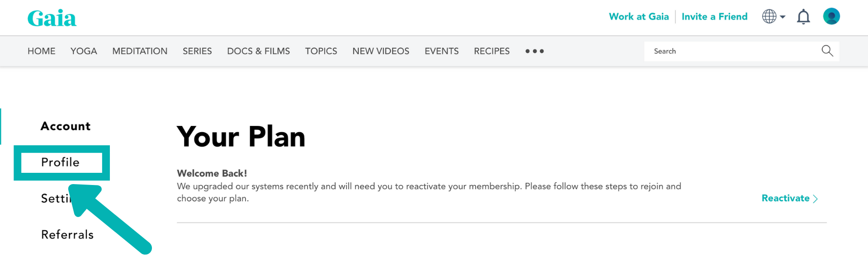Go to New Videos

(x=381, y=51)
